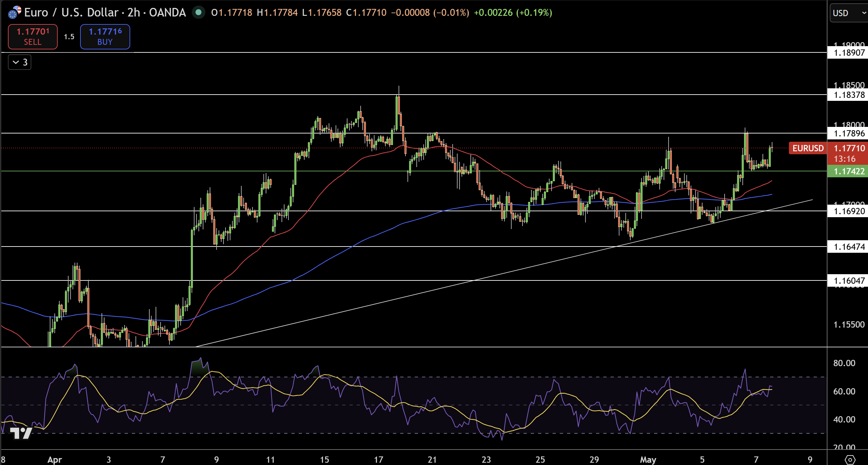Screen dimensions: 868x465
Task: Click the 1.5 spread value
Action: pyautogui.click(x=69, y=37)
